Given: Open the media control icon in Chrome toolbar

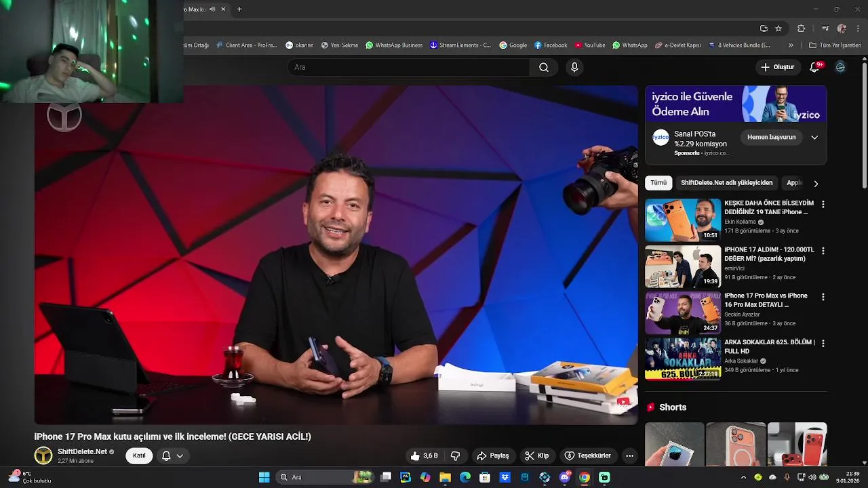Looking at the screenshot, I should [825, 28].
